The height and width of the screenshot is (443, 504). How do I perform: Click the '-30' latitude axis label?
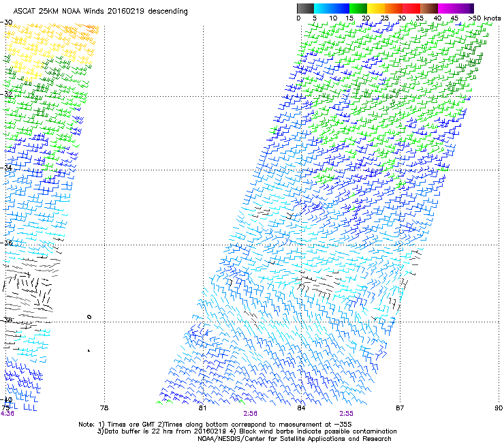click(6, 22)
